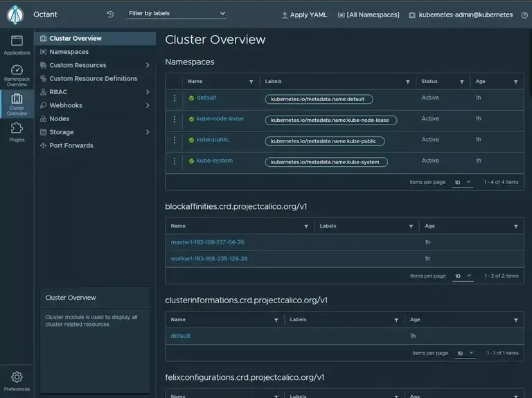This screenshot has height=398, width=532.
Task: Open master1-192-168-137-64-26 block affinity
Action: tap(208, 242)
